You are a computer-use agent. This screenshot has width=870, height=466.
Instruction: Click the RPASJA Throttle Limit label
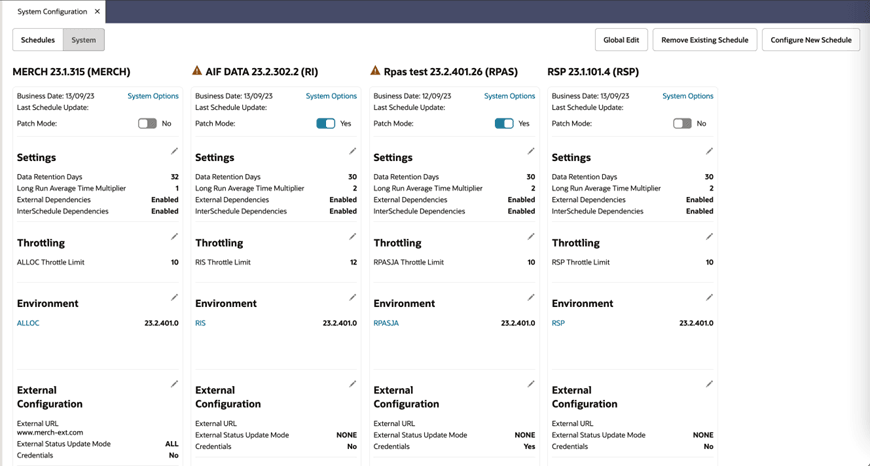(x=409, y=262)
